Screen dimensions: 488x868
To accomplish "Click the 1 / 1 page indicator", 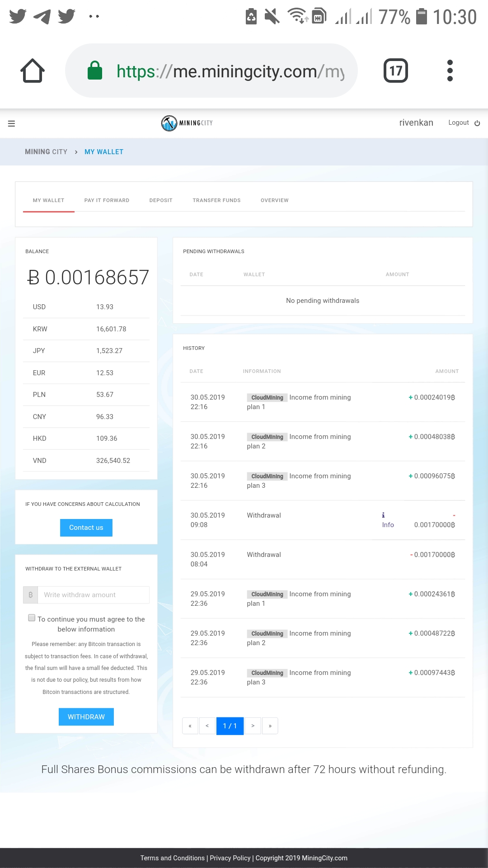I will pyautogui.click(x=230, y=726).
